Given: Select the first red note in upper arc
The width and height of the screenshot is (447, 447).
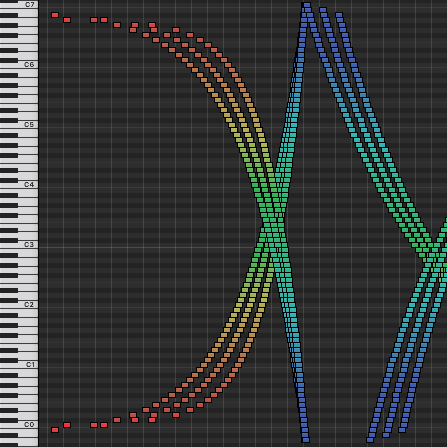Looking at the screenshot, I should [55, 15].
